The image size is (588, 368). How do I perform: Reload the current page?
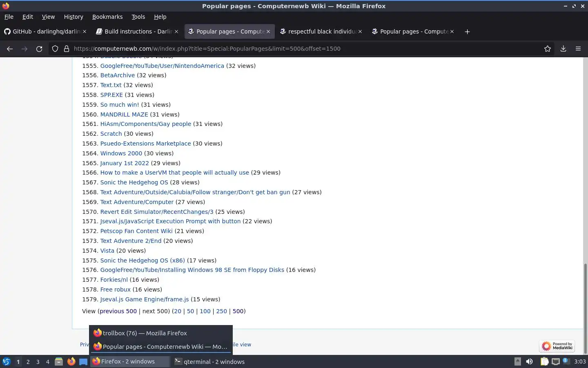click(x=39, y=49)
